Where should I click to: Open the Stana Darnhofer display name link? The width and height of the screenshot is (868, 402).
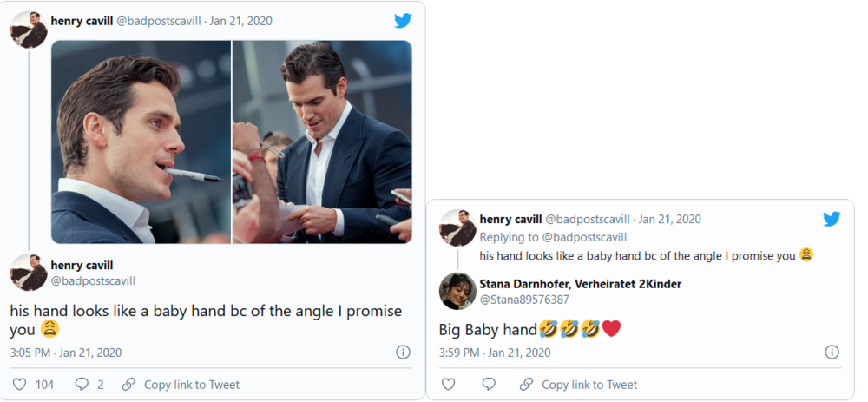pyautogui.click(x=580, y=284)
